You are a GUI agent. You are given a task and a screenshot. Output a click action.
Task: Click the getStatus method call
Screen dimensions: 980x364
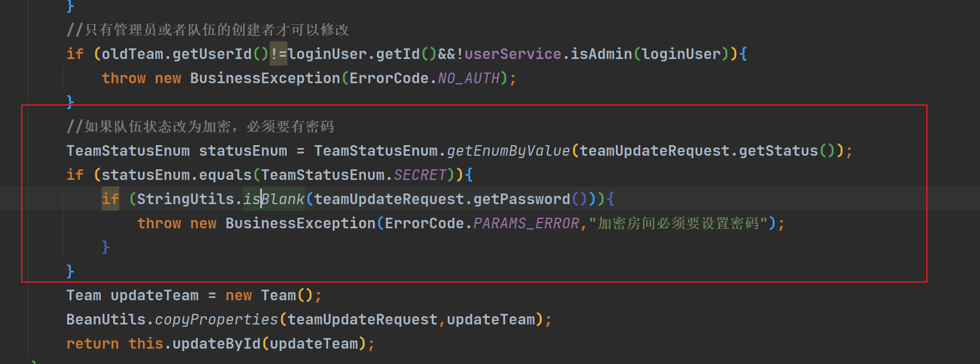click(779, 151)
